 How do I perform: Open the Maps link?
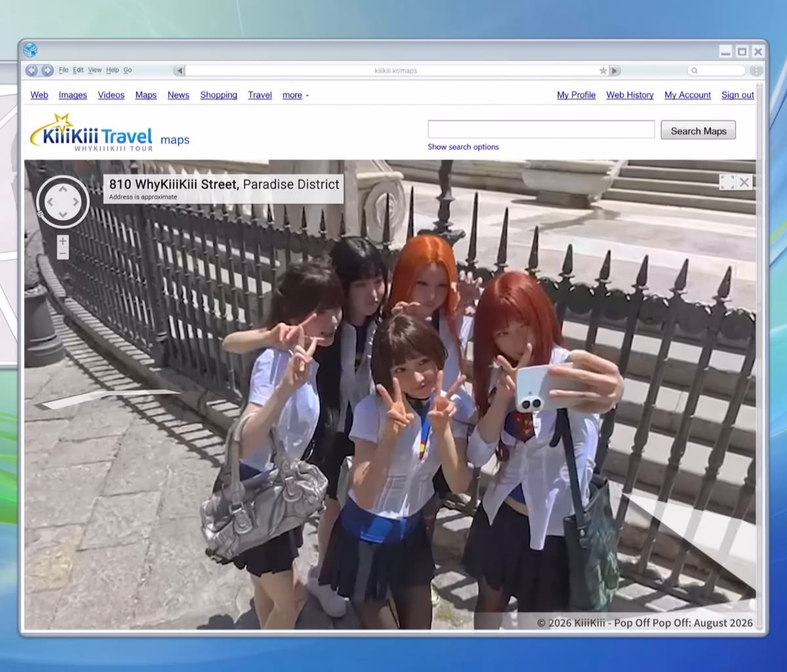(146, 95)
